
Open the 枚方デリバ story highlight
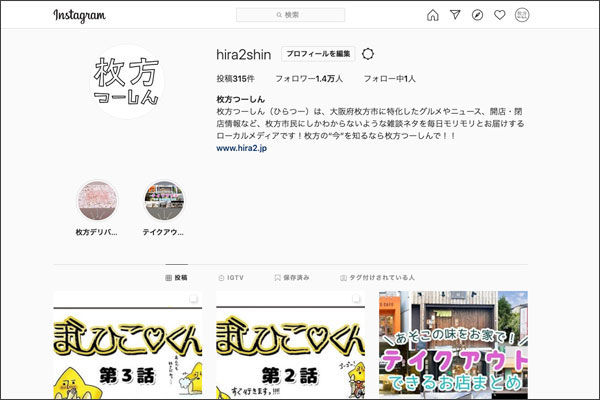pos(98,202)
